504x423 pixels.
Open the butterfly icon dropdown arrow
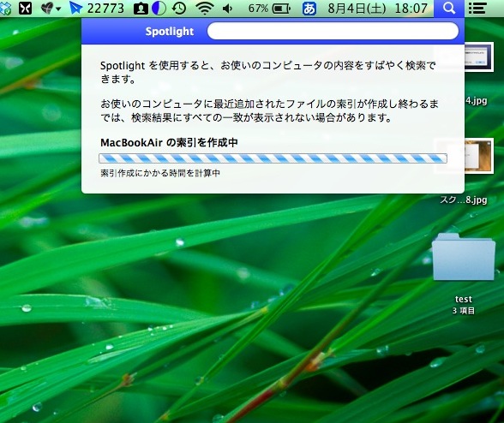pos(58,9)
